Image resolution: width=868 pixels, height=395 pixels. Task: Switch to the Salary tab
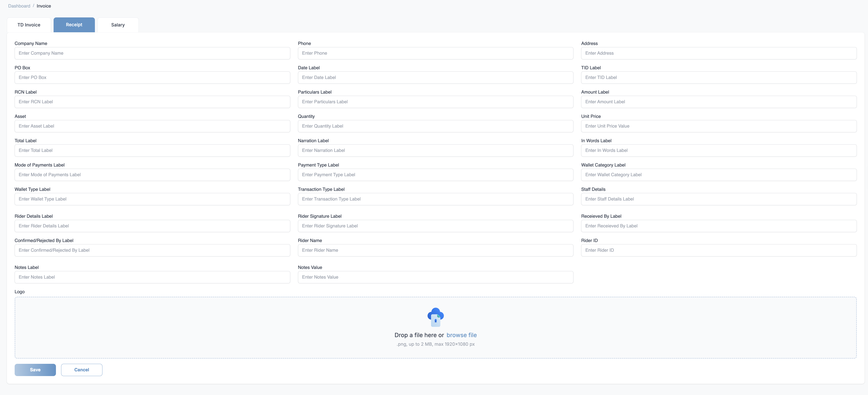pyautogui.click(x=118, y=25)
